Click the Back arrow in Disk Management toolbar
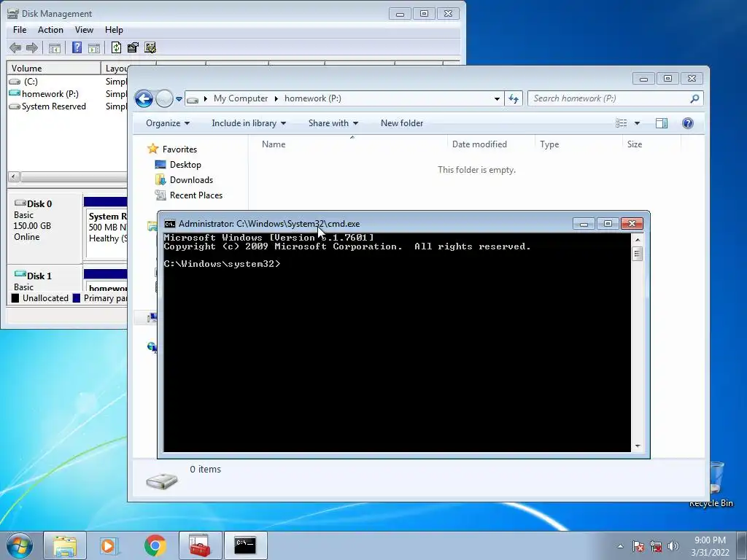 [x=15, y=47]
